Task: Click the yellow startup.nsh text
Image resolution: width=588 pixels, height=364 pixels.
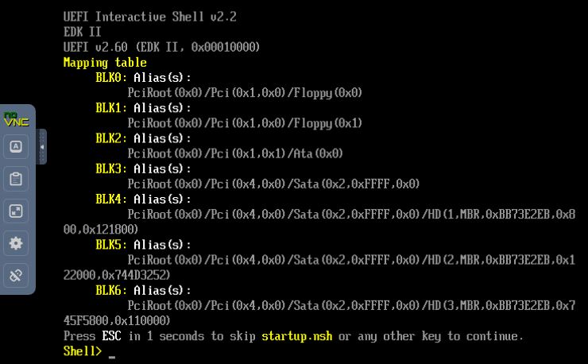Action: pos(296,336)
